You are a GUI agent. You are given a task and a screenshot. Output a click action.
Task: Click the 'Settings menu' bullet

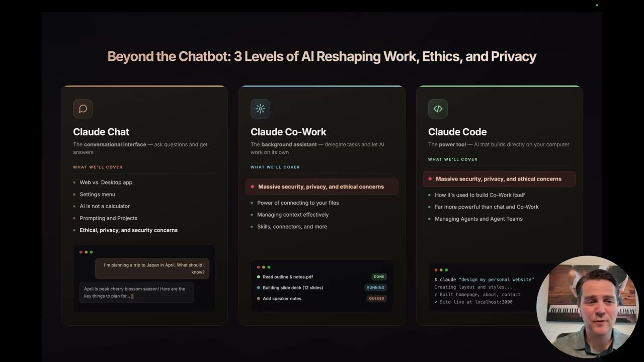point(97,195)
